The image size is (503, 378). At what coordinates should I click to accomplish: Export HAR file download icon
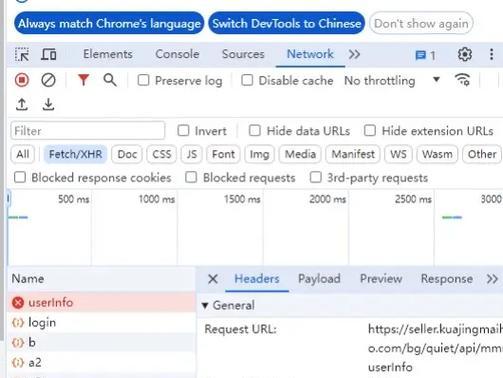[x=48, y=104]
